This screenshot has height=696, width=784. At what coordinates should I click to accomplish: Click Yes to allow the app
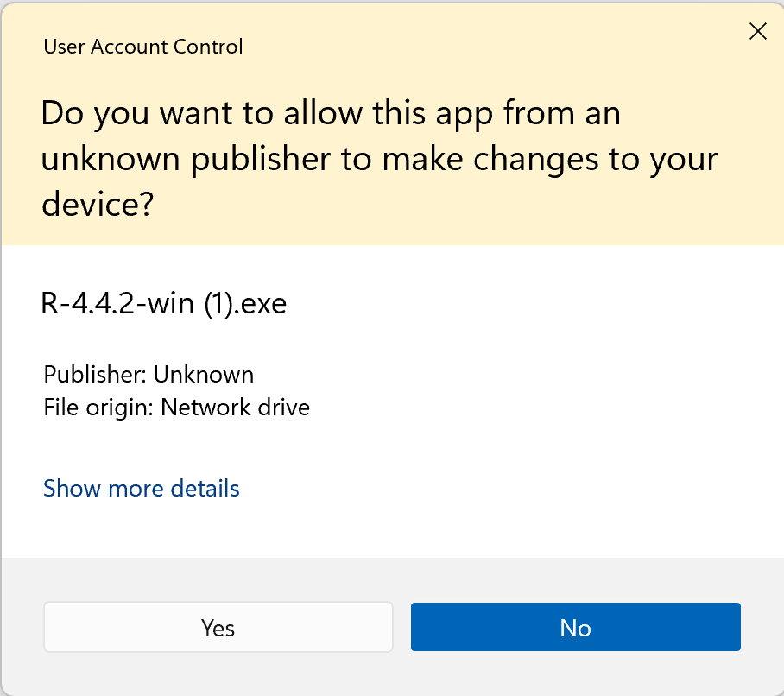pyautogui.click(x=218, y=627)
